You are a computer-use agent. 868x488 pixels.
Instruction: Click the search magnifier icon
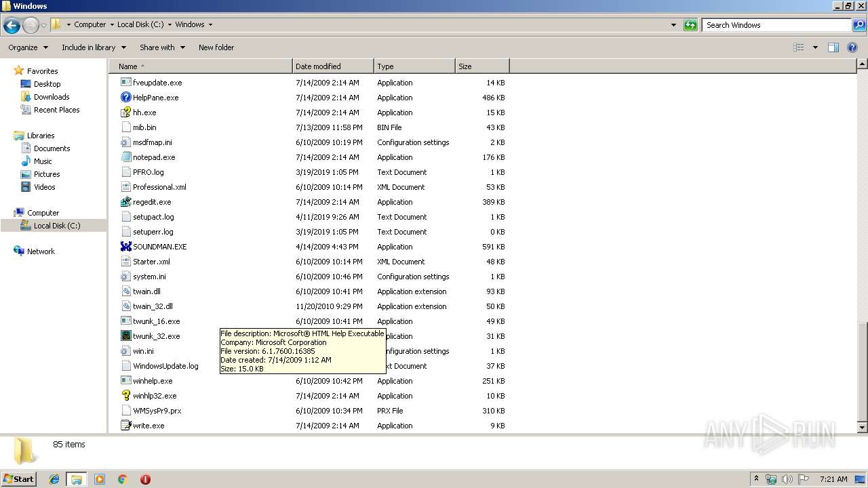pos(859,25)
